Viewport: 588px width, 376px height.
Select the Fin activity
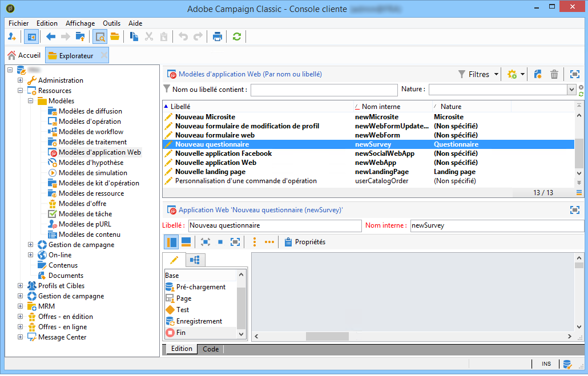[200, 333]
